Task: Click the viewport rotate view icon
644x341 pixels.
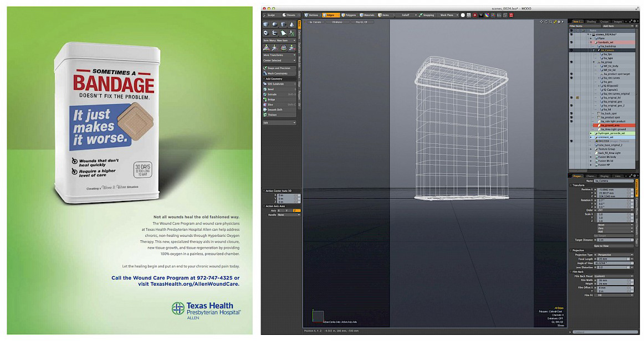Action: (x=546, y=22)
